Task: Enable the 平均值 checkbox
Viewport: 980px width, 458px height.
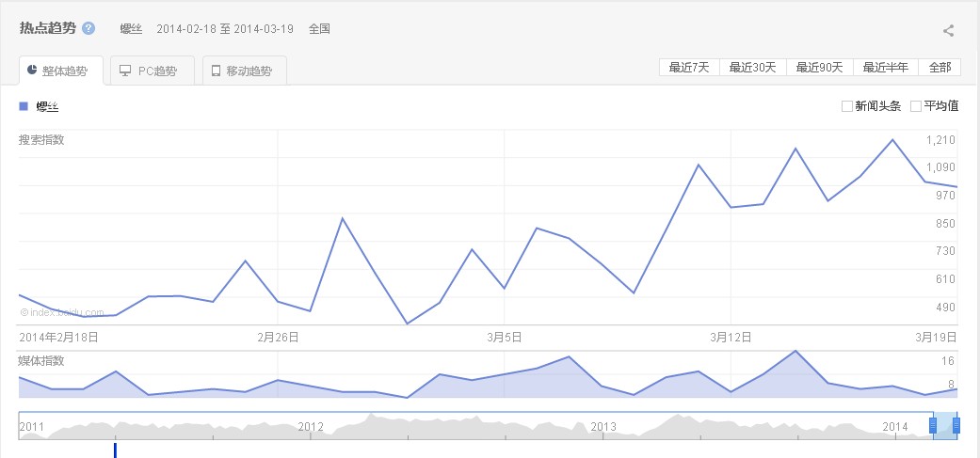Action: tap(916, 106)
